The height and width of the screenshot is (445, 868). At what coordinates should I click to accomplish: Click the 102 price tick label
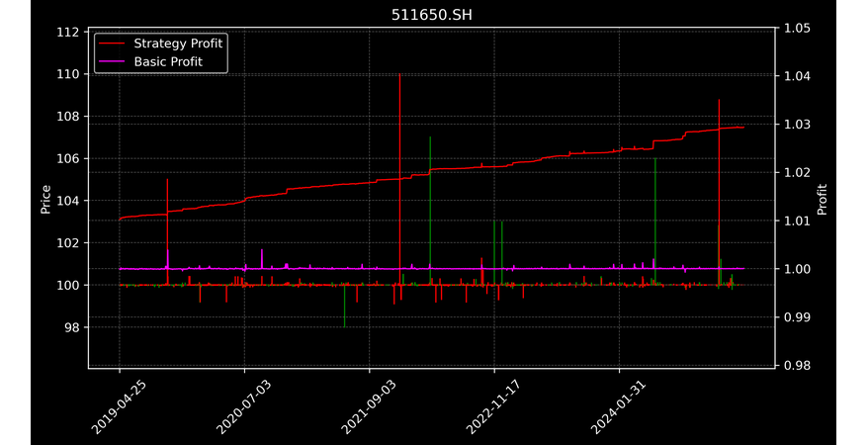pos(67,243)
